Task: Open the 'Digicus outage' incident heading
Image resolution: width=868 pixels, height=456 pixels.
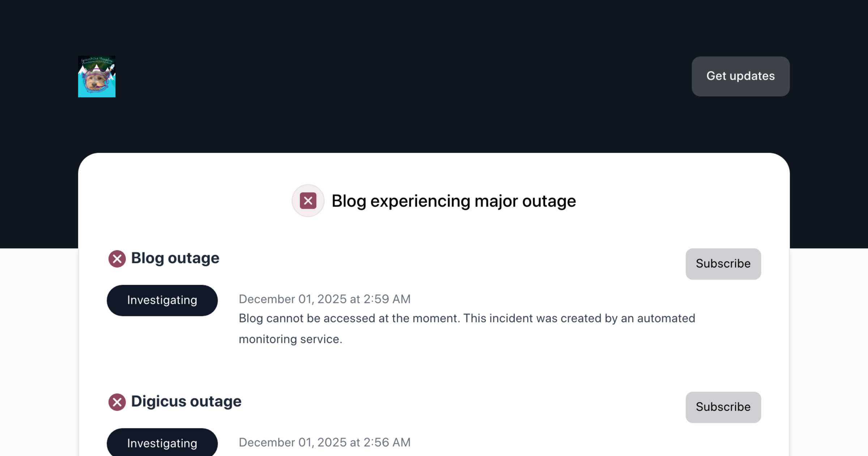Action: (x=186, y=401)
